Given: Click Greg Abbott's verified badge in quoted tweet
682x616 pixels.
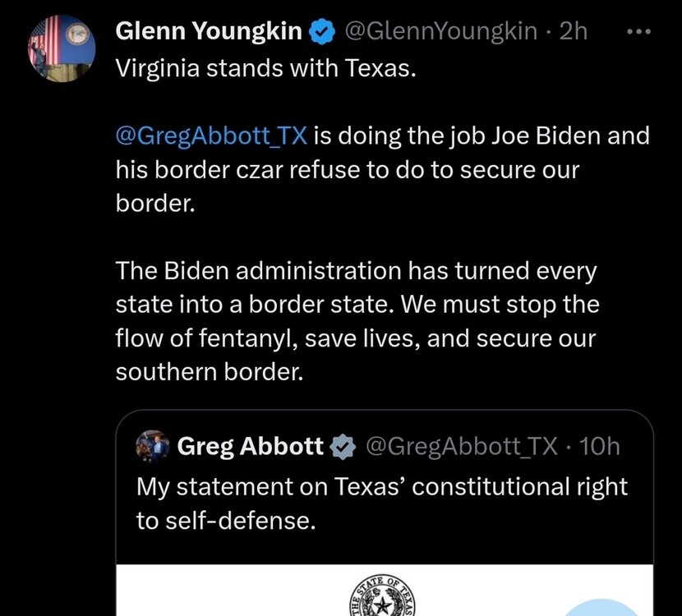Looking at the screenshot, I should [x=342, y=447].
